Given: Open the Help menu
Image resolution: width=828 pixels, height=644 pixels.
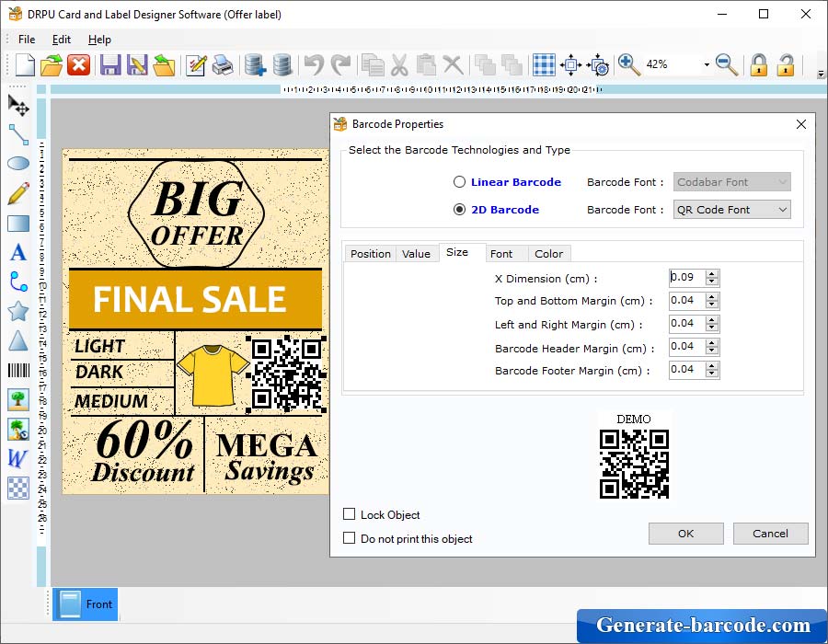Looking at the screenshot, I should pyautogui.click(x=99, y=40).
